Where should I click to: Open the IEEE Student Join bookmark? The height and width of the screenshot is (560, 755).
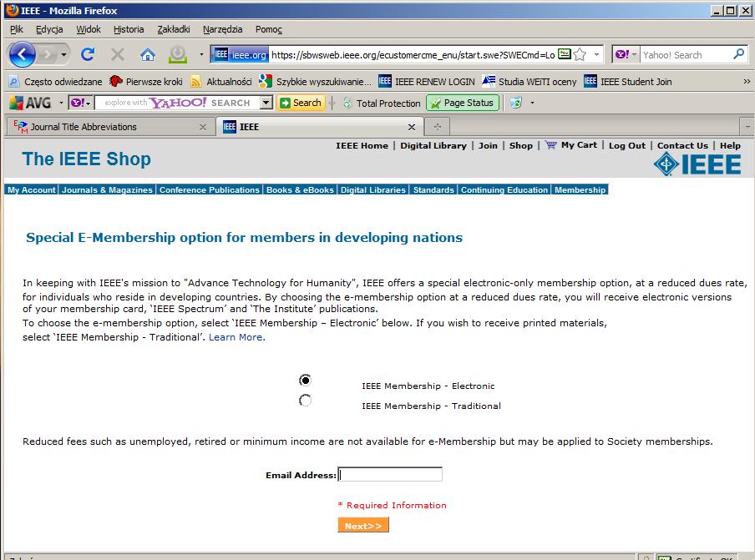[x=627, y=81]
